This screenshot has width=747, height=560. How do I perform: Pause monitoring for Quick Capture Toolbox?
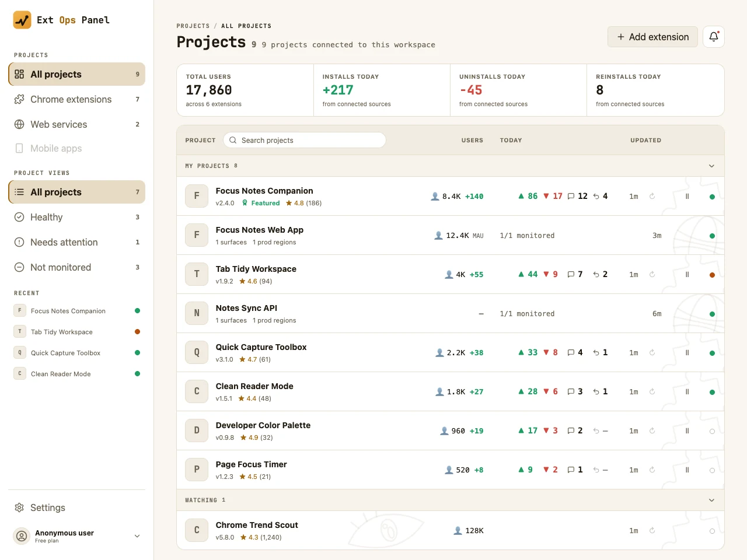pyautogui.click(x=687, y=353)
